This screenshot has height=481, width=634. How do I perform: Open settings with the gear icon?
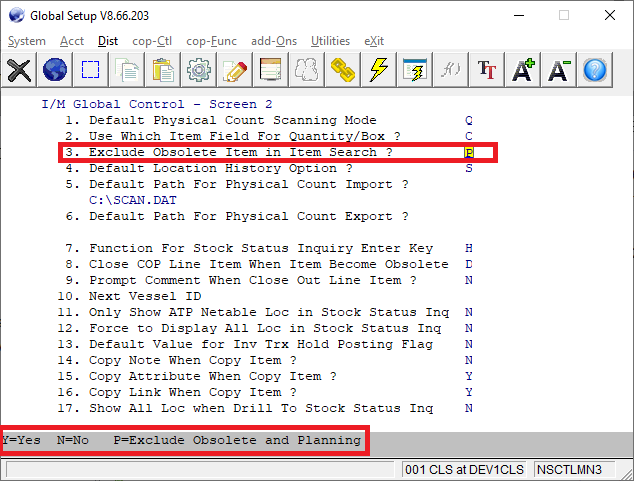pos(199,70)
